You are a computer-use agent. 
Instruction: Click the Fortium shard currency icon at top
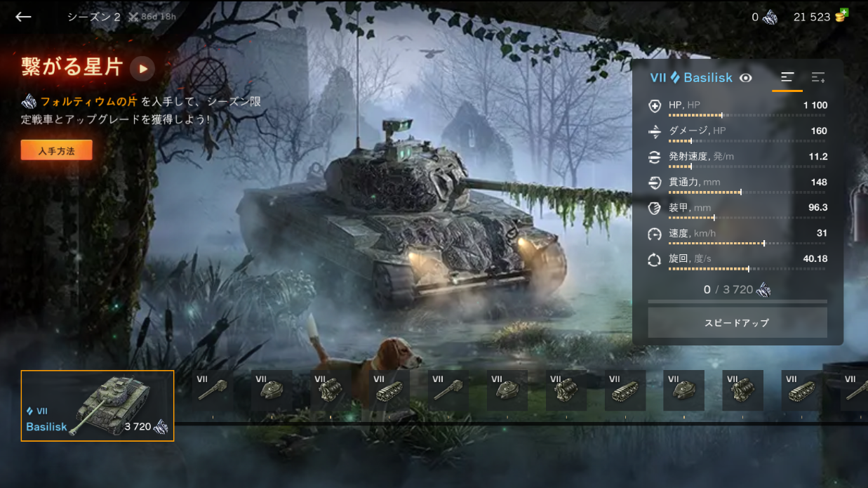click(x=770, y=17)
